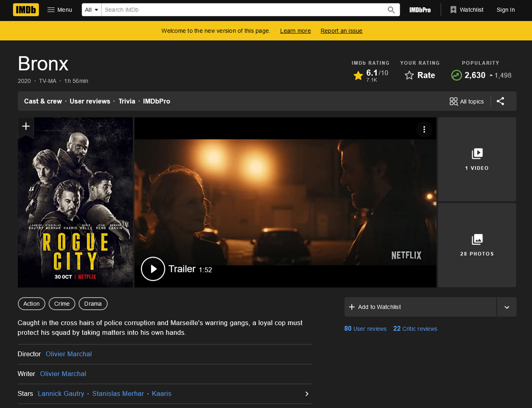This screenshot has height=408, width=532.
Task: Open User reviews in the subnav
Action: click(x=90, y=101)
